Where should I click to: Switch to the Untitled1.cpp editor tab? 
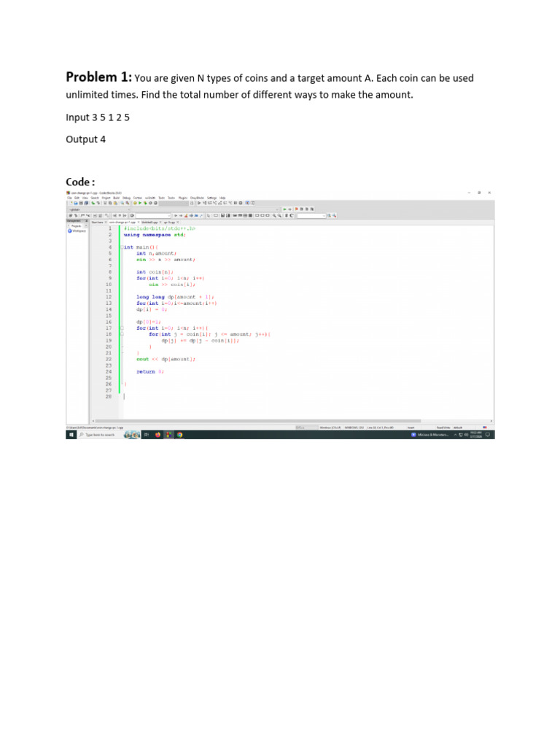click(x=149, y=222)
